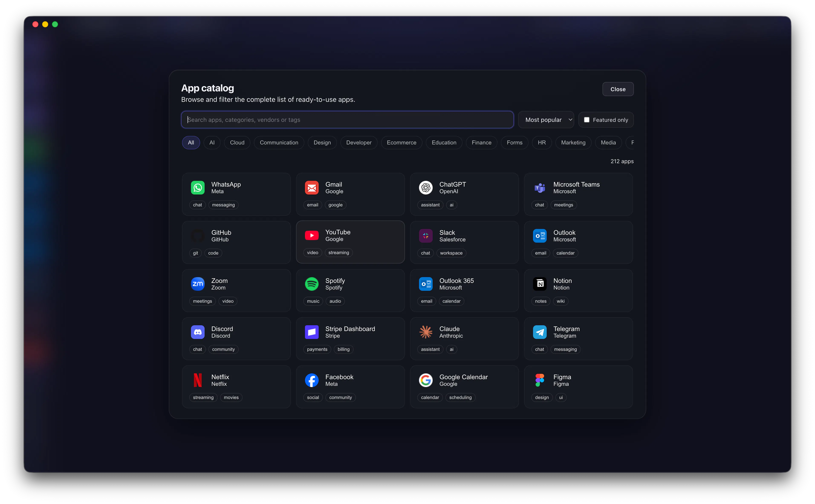Click the meetings tag on Microsoft Teams card

(563, 205)
